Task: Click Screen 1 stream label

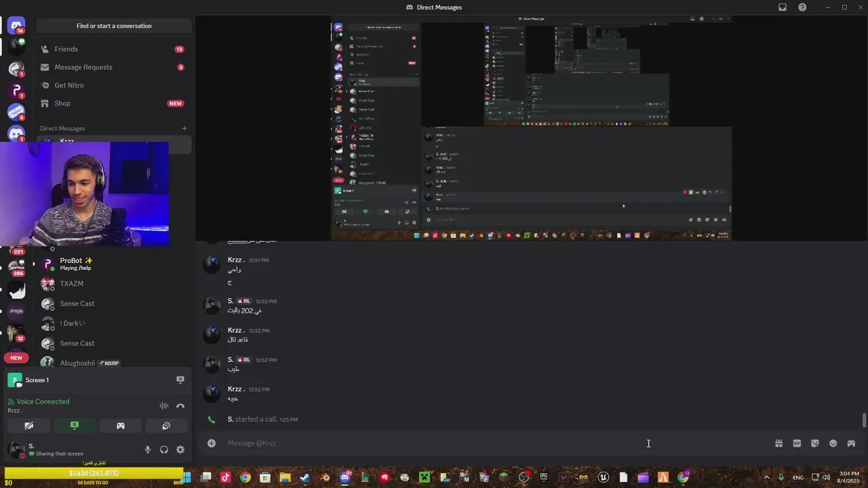Action: coord(37,380)
